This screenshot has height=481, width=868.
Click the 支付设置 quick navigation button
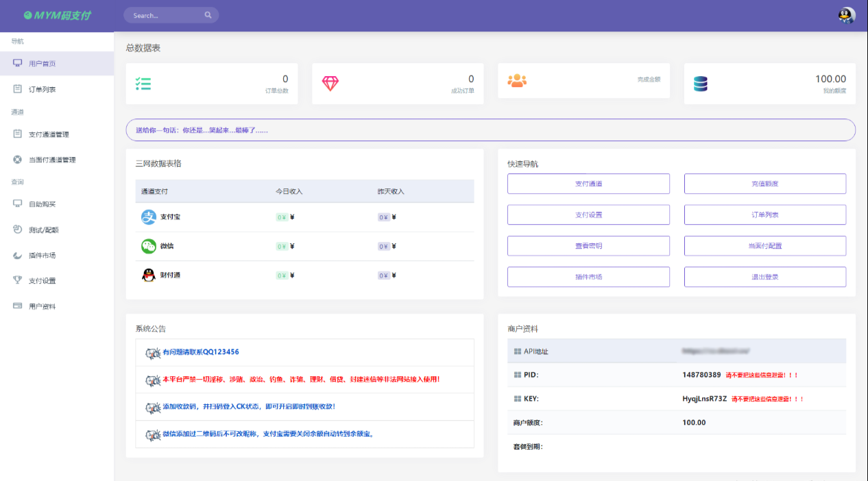(x=588, y=214)
